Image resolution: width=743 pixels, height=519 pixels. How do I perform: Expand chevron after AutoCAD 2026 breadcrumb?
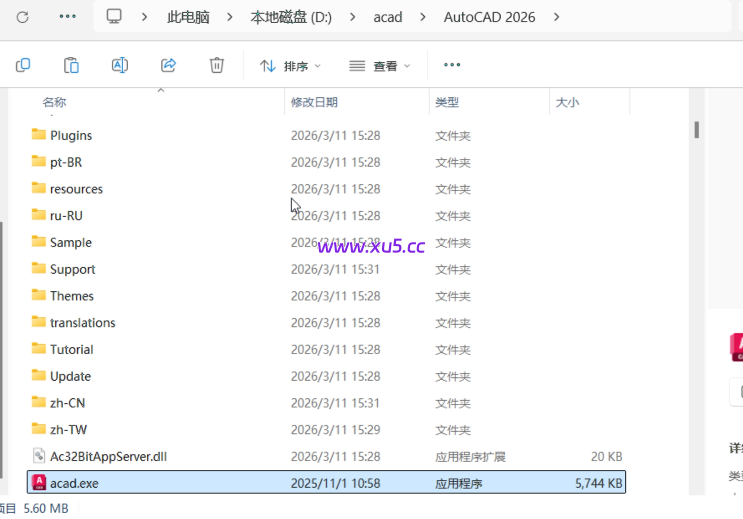(x=556, y=17)
